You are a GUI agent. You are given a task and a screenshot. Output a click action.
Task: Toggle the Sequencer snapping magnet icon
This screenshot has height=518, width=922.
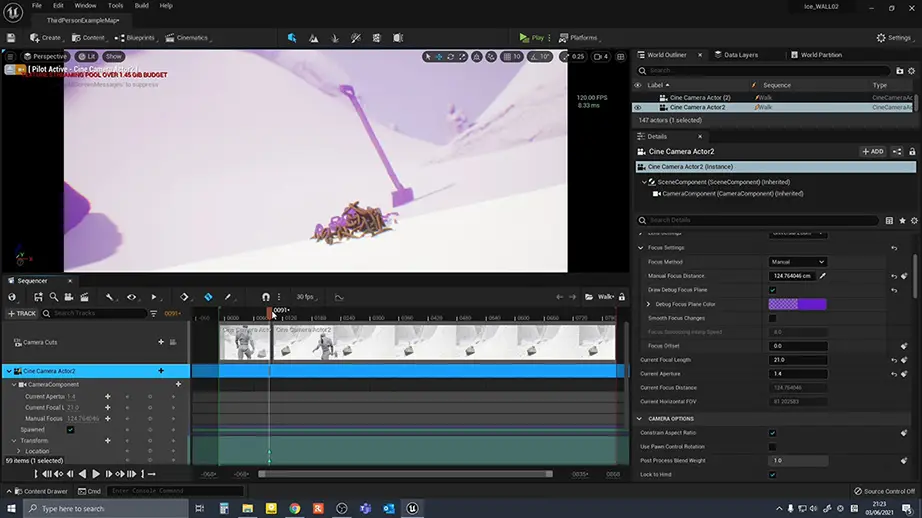coord(265,297)
